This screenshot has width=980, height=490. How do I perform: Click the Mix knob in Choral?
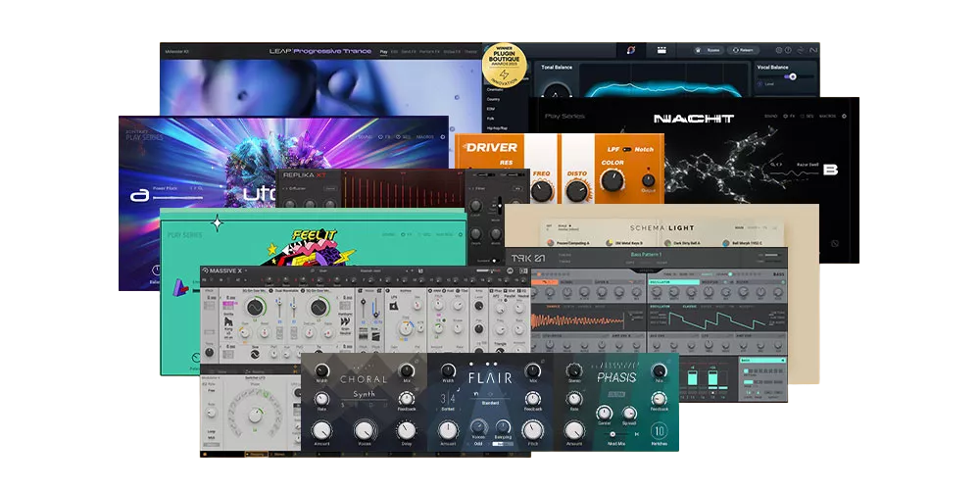407,370
